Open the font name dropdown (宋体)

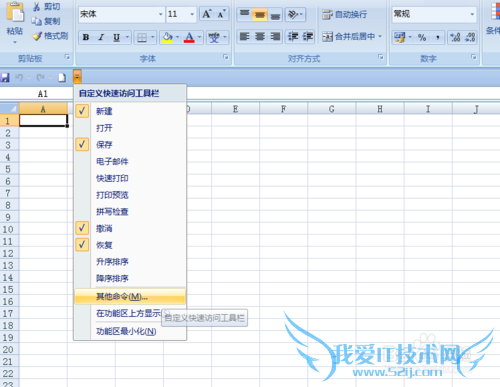pos(161,14)
